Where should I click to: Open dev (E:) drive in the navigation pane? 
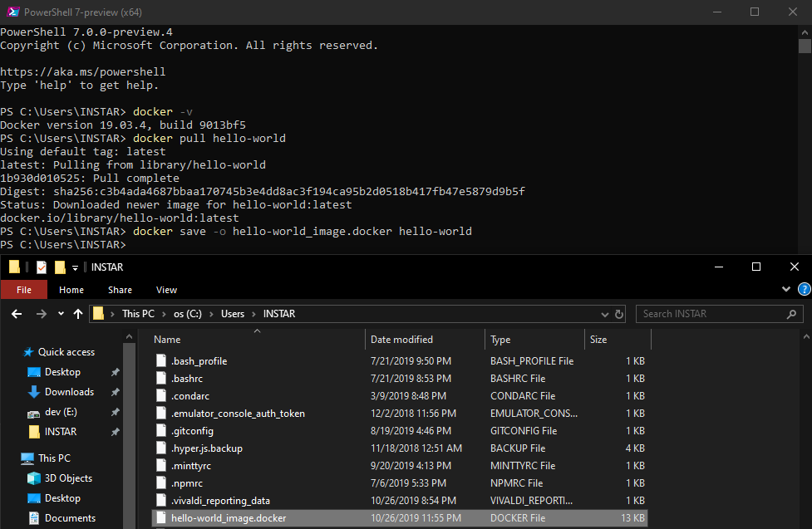click(61, 412)
